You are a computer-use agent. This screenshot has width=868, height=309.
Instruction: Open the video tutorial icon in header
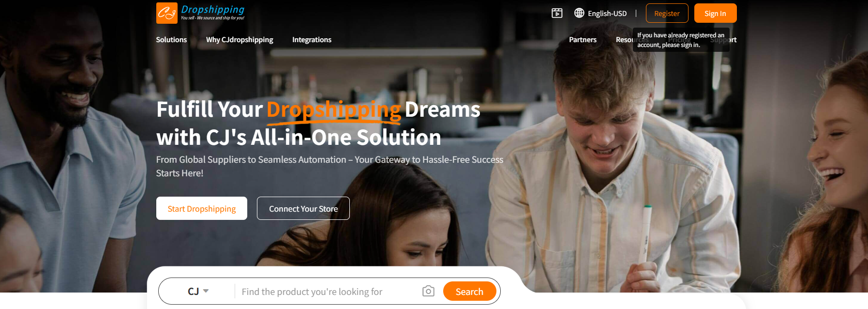click(557, 13)
